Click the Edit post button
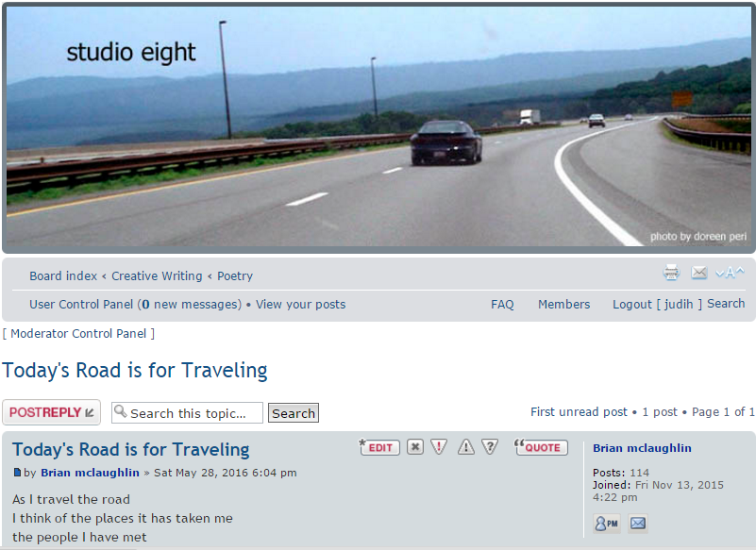The image size is (756, 550). click(x=379, y=447)
